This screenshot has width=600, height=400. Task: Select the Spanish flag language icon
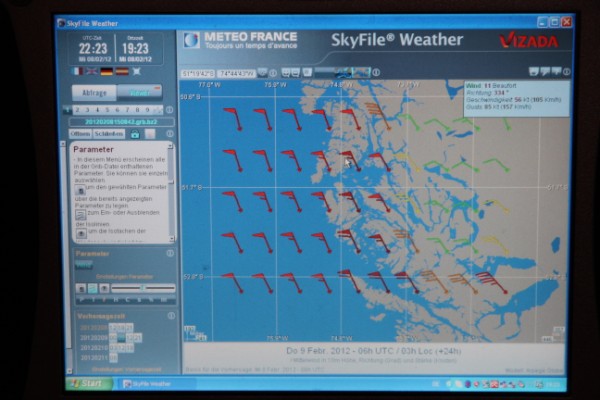pyautogui.click(x=122, y=71)
